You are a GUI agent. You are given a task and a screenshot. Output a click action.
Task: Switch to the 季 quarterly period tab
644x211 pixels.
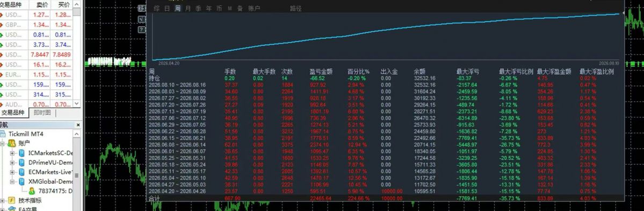198,8
